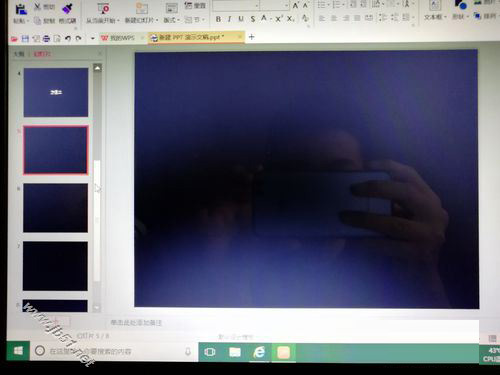Click the Text Box icon
Screen dimensions: 500x375
pyautogui.click(x=435, y=6)
